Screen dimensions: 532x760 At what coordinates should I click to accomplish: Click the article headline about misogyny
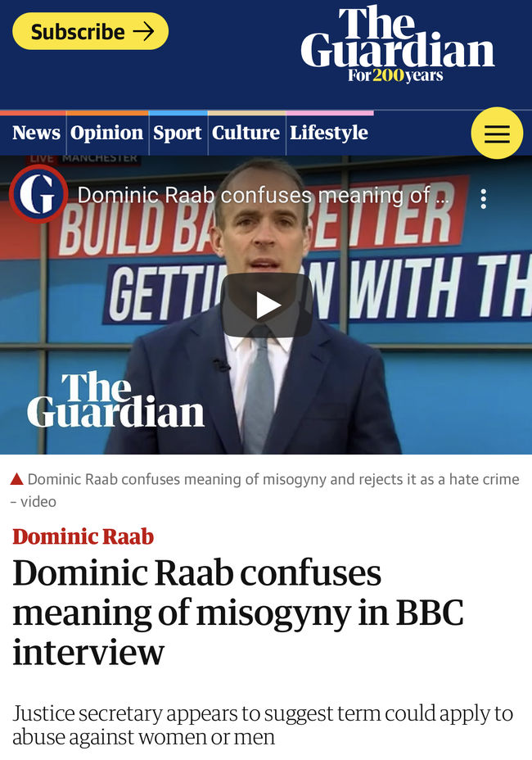[238, 613]
